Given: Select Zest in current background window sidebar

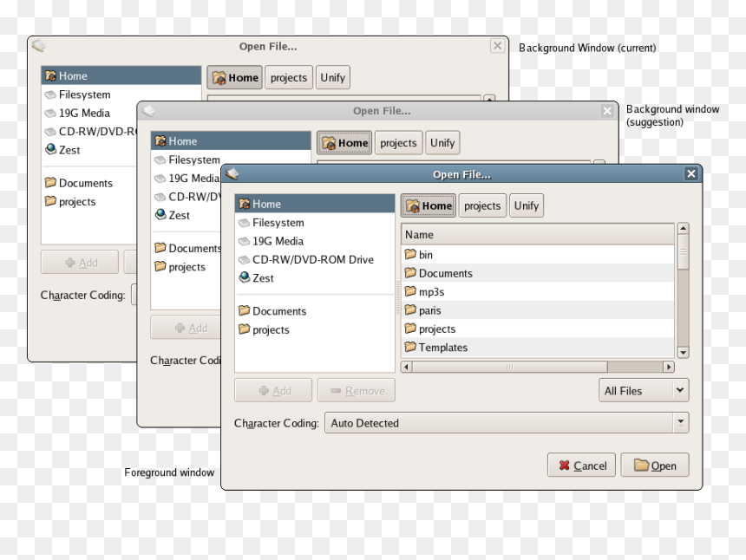Looking at the screenshot, I should [89, 150].
